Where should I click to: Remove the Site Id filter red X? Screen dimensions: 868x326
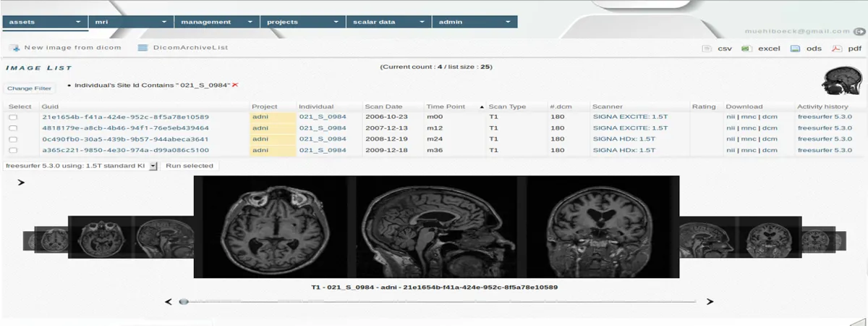[234, 85]
